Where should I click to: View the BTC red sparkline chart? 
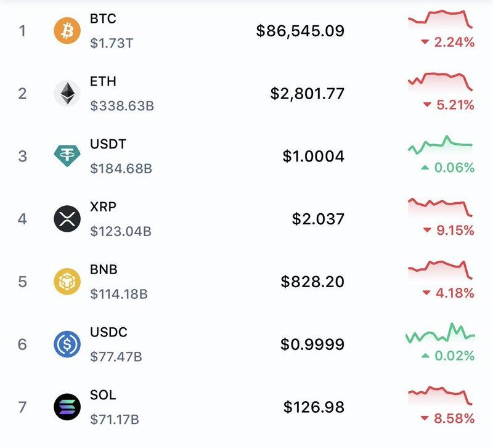(440, 18)
